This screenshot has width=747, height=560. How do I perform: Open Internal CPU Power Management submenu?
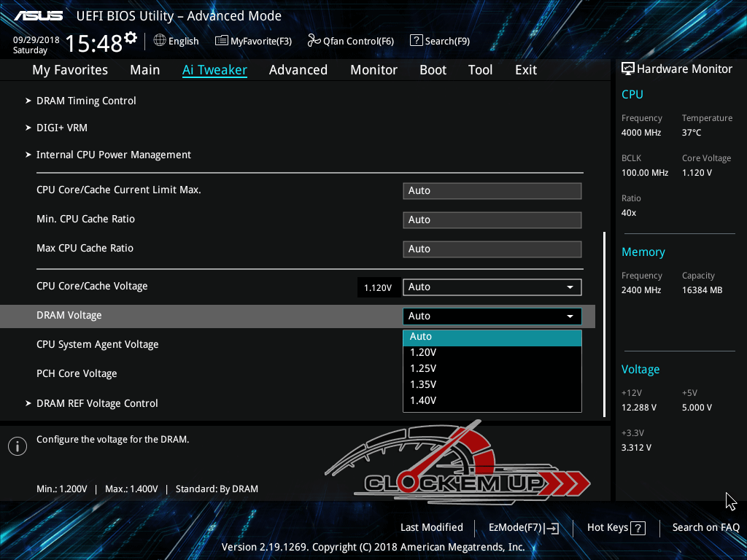113,155
